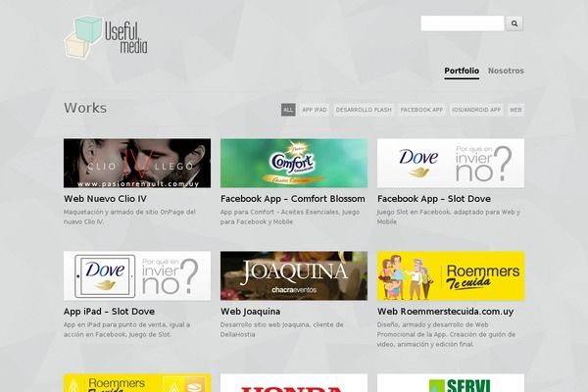Open the Roemmers Te cuida web thumbnail
This screenshot has height=392, width=588.
click(451, 275)
